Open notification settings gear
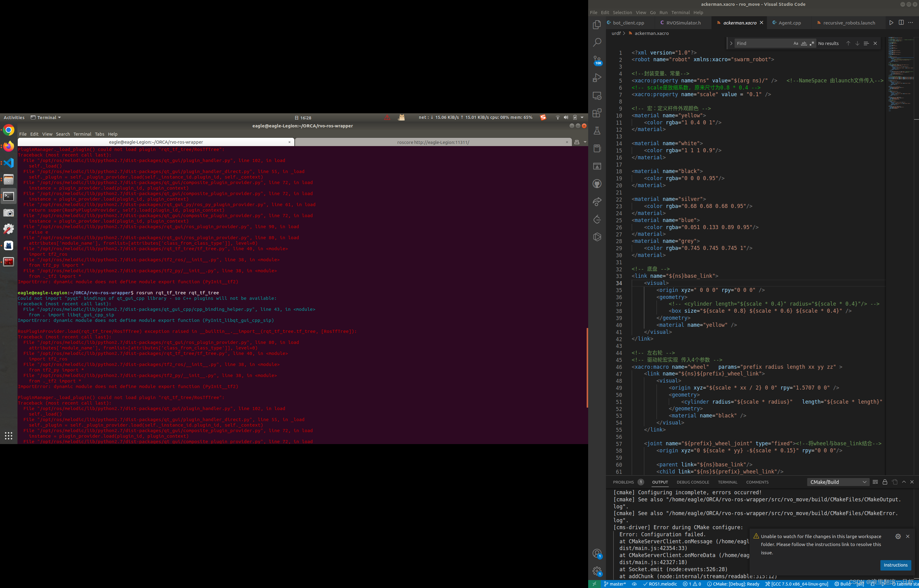The width and height of the screenshot is (919, 588). (898, 537)
